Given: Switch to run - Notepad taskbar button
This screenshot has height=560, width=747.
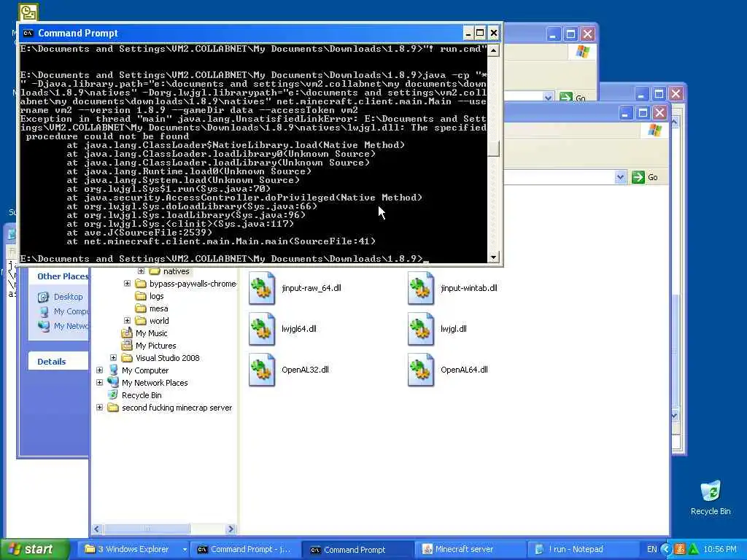Looking at the screenshot, I should 583,549.
